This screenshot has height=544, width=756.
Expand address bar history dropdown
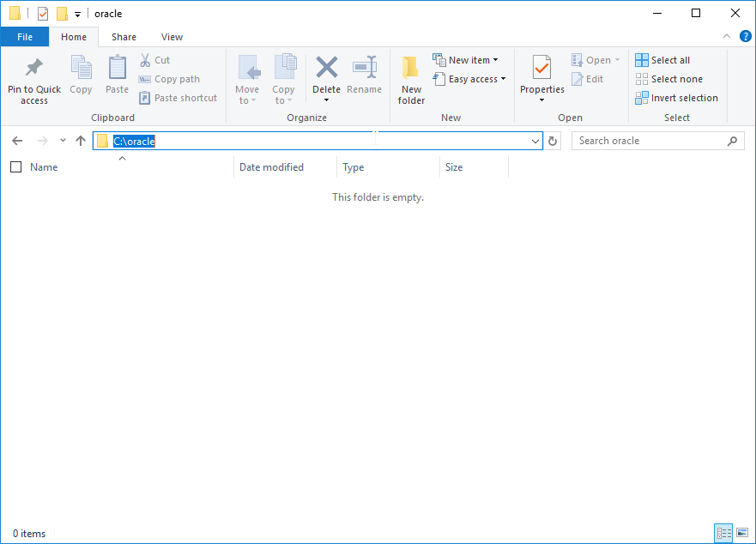tap(535, 141)
